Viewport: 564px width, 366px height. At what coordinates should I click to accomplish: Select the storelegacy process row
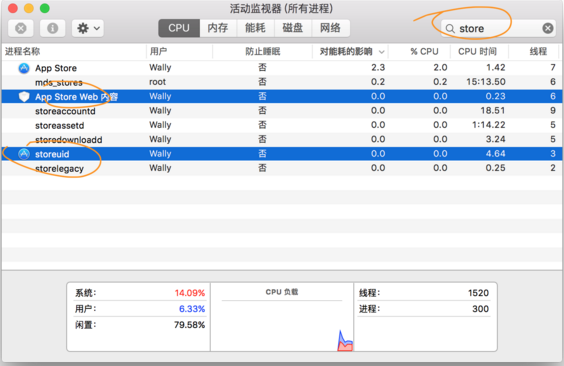[282, 168]
